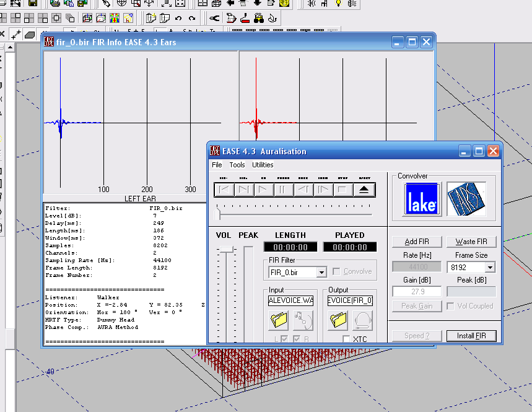This screenshot has height=412, width=532.
Task: Click the stop button in Auralisation
Action: coord(342,190)
